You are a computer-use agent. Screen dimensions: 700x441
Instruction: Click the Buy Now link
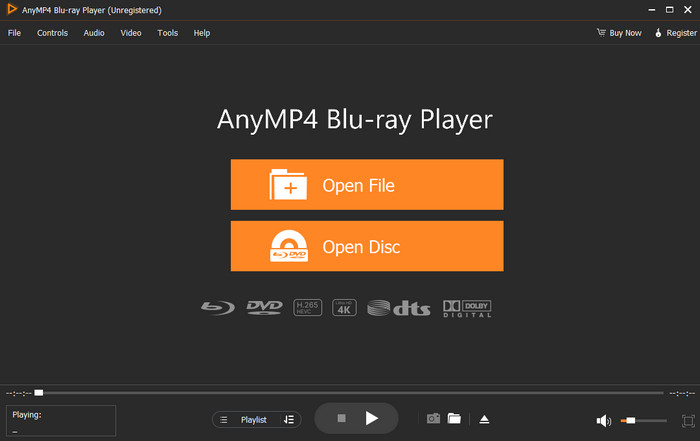619,33
